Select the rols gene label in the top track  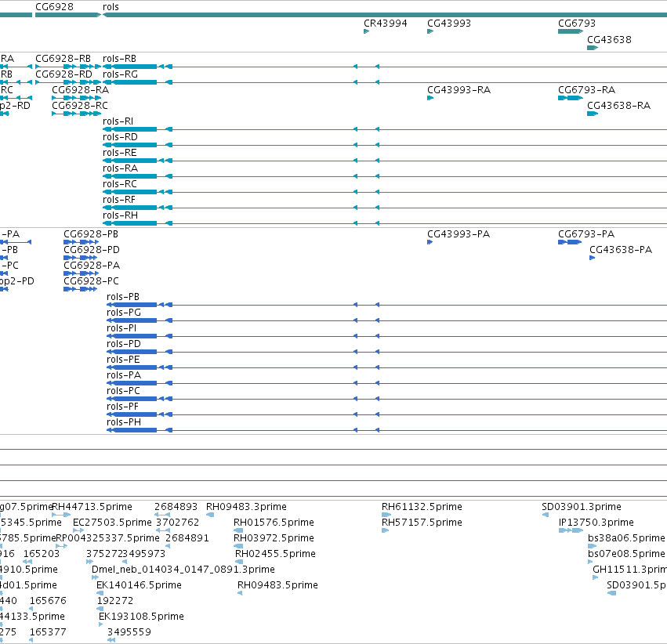tap(111, 7)
